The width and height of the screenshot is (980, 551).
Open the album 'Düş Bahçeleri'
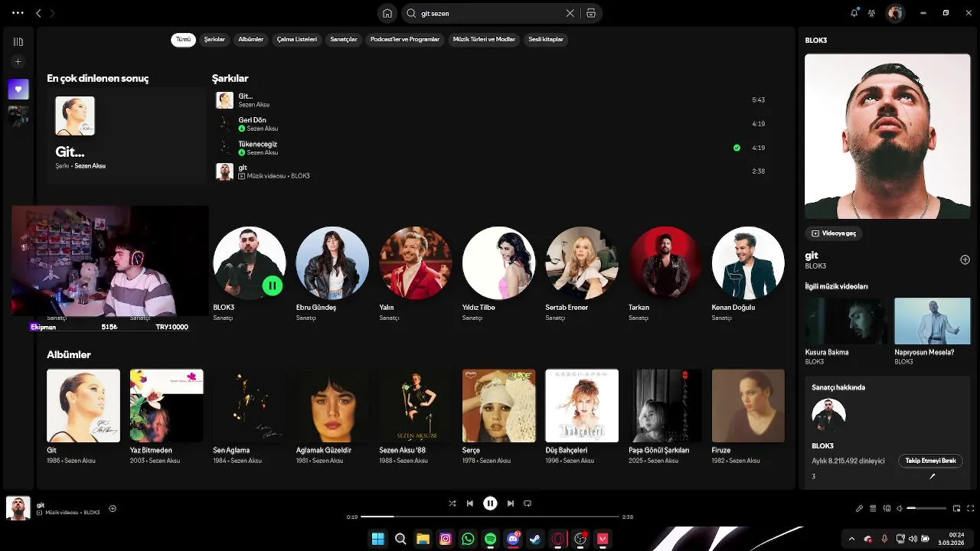point(582,416)
